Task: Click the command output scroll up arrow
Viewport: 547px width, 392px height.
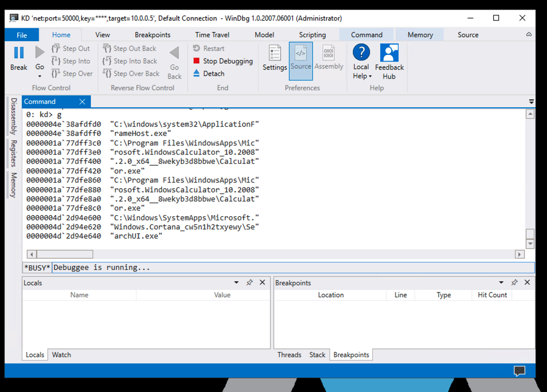Action: pyautogui.click(x=530, y=114)
